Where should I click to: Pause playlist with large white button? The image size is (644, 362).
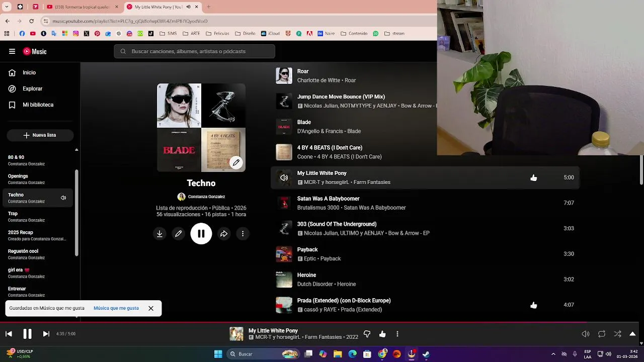[x=201, y=234]
